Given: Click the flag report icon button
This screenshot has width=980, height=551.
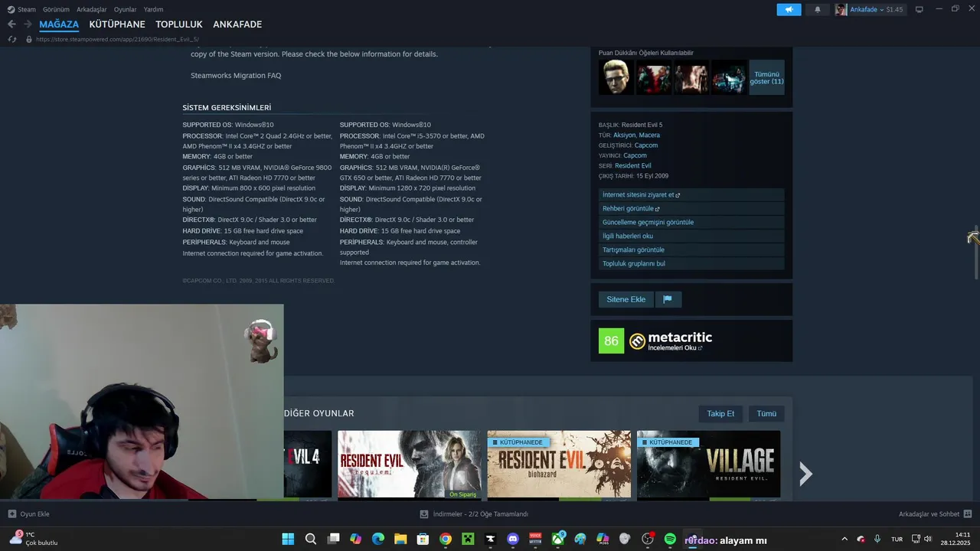Looking at the screenshot, I should (x=668, y=299).
